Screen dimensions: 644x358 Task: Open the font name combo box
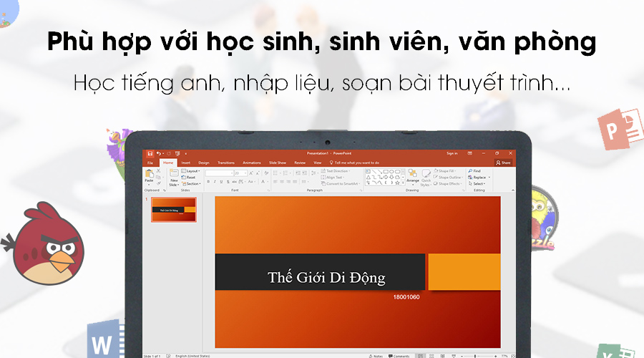click(x=220, y=173)
